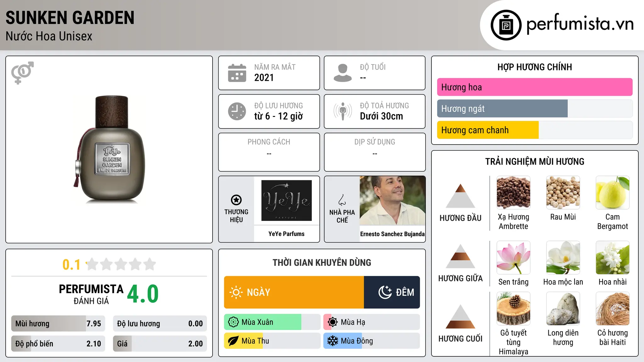Click the unisex gender symbol icon
Viewport: 644px width, 362px height.
[22, 73]
